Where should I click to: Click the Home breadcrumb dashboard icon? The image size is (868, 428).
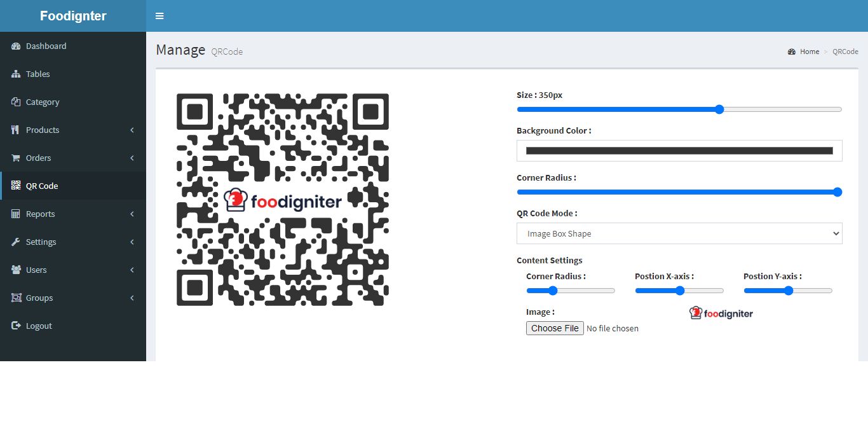point(792,52)
